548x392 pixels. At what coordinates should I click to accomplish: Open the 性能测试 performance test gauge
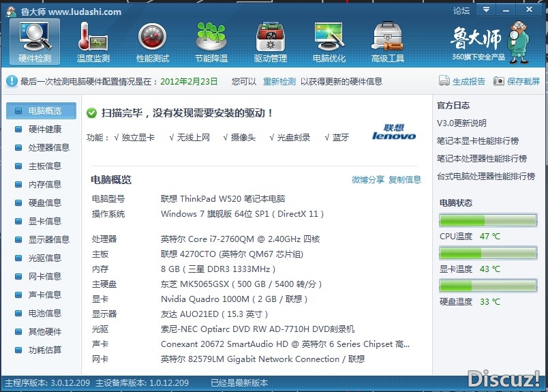pos(153,42)
